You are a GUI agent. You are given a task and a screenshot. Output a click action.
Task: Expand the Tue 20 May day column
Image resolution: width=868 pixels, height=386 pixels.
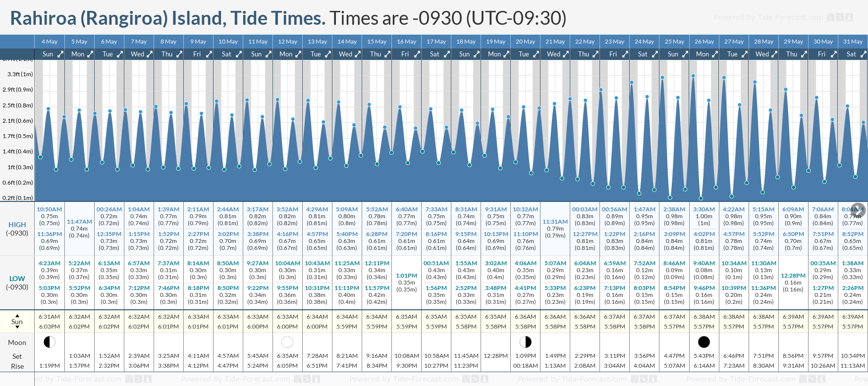(x=536, y=54)
